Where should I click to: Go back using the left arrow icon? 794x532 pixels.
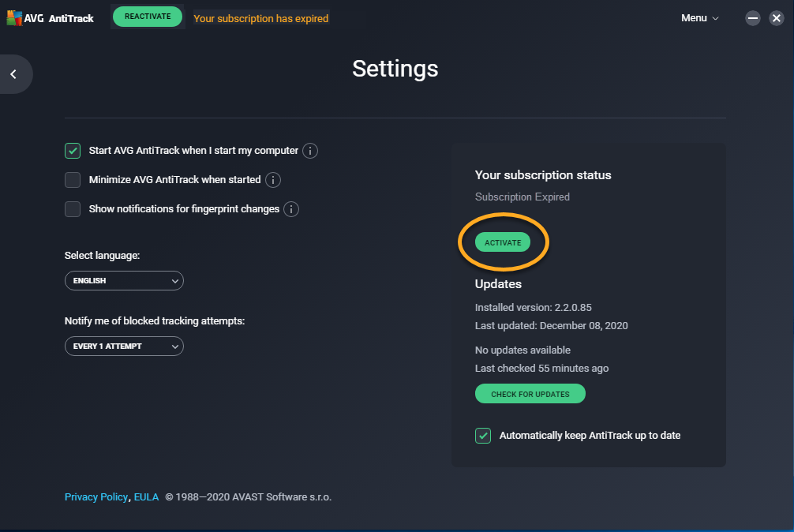coord(13,74)
